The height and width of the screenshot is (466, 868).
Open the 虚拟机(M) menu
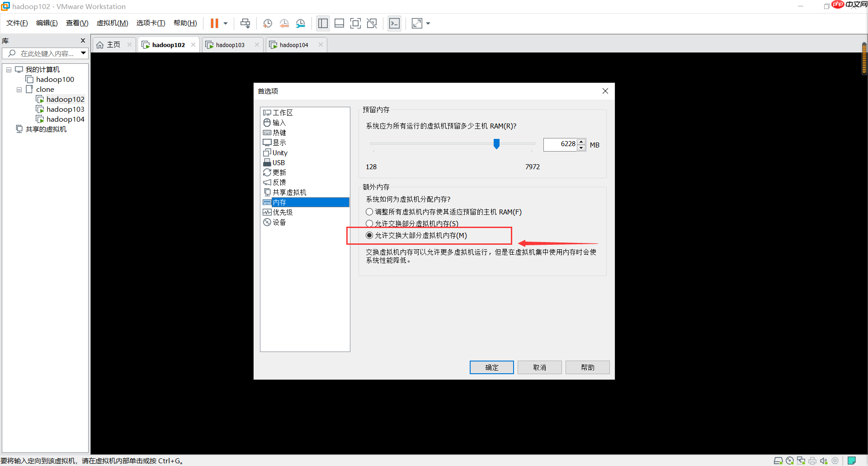point(112,23)
